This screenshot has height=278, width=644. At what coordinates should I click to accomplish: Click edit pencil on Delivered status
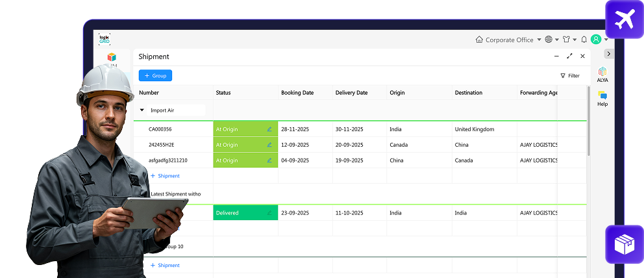click(x=269, y=213)
